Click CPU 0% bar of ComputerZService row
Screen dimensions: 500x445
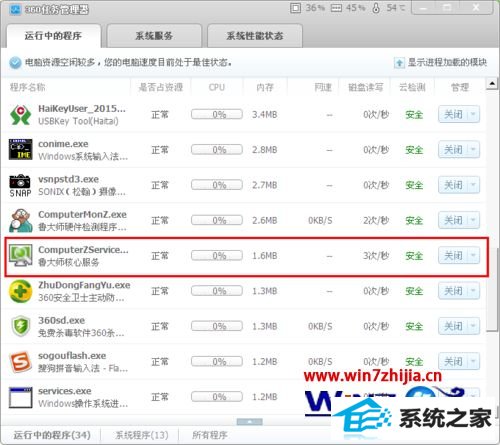click(x=217, y=256)
